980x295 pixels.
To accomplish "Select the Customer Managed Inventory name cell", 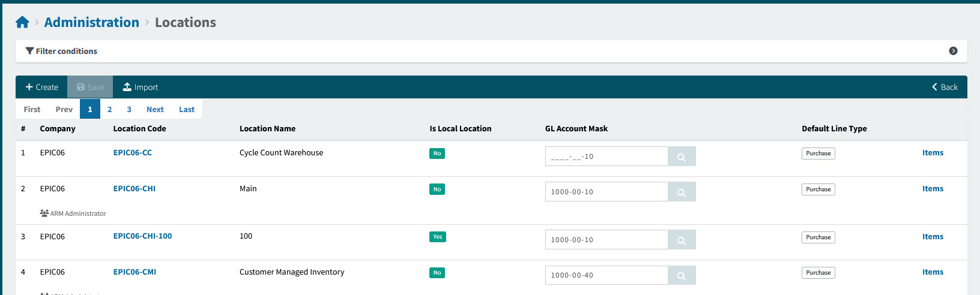I will (292, 272).
